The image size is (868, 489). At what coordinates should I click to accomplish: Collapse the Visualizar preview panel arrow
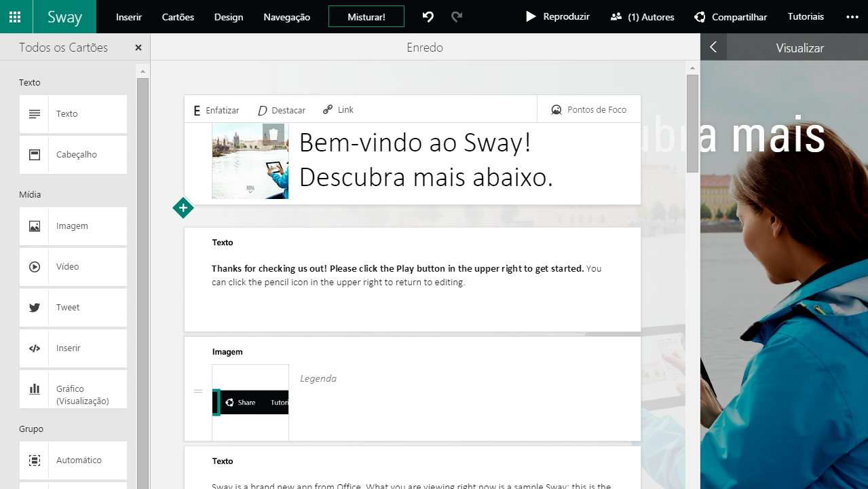click(713, 47)
